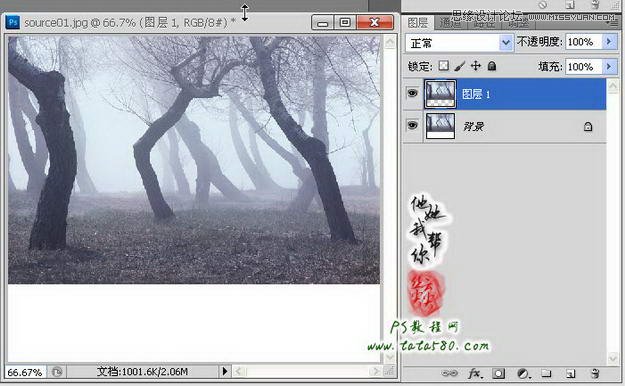Select the 图层 1 layer row
625x386 pixels.
pyautogui.click(x=505, y=94)
